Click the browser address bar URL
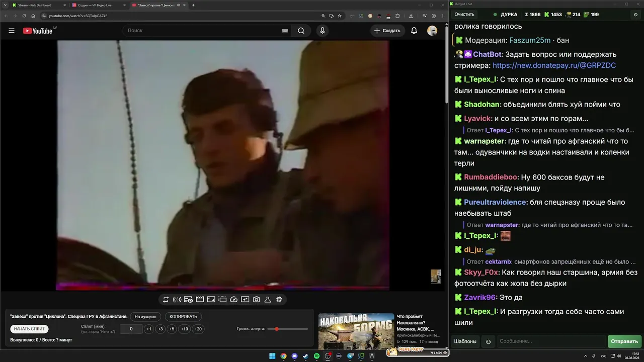The height and width of the screenshot is (362, 644). click(78, 16)
